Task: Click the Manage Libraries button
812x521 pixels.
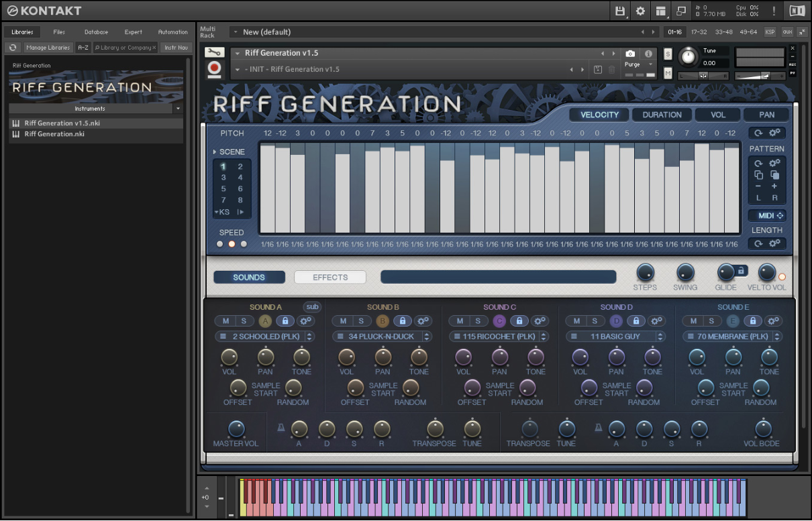Action: pos(48,48)
